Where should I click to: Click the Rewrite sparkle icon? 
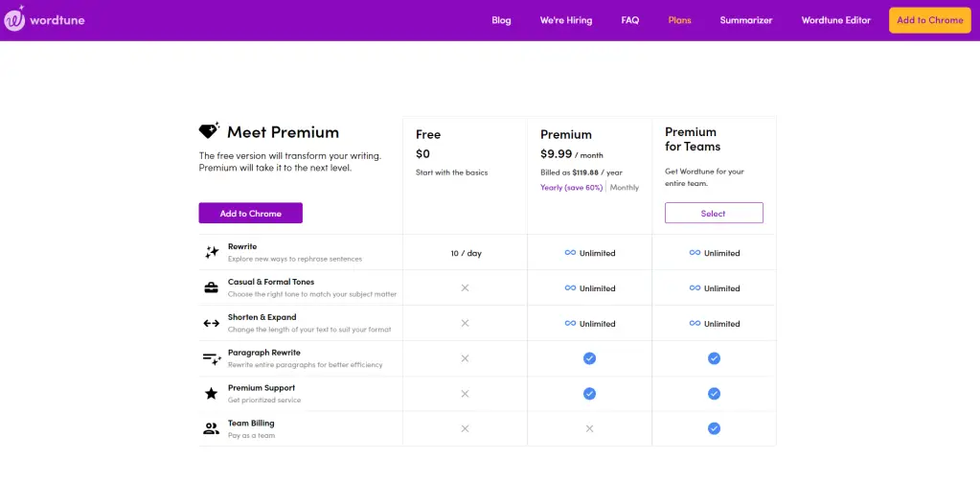212,252
